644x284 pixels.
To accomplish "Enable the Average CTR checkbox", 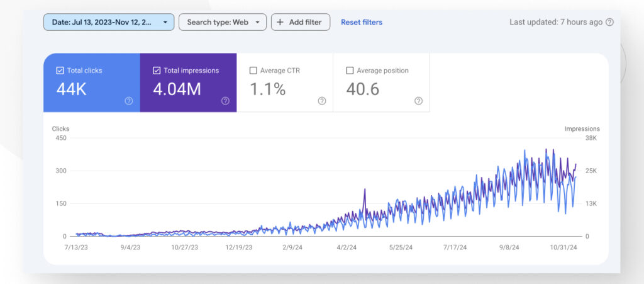I will coord(253,71).
